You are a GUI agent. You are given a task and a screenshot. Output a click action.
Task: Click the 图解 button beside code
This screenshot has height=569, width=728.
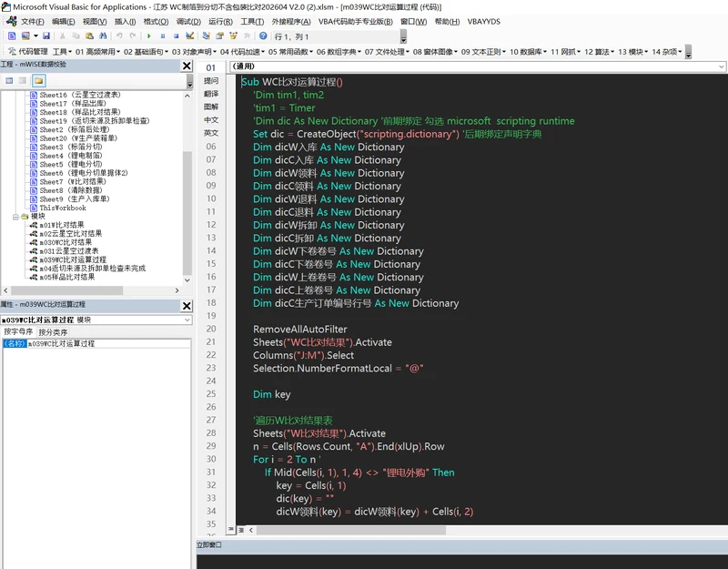tap(211, 107)
